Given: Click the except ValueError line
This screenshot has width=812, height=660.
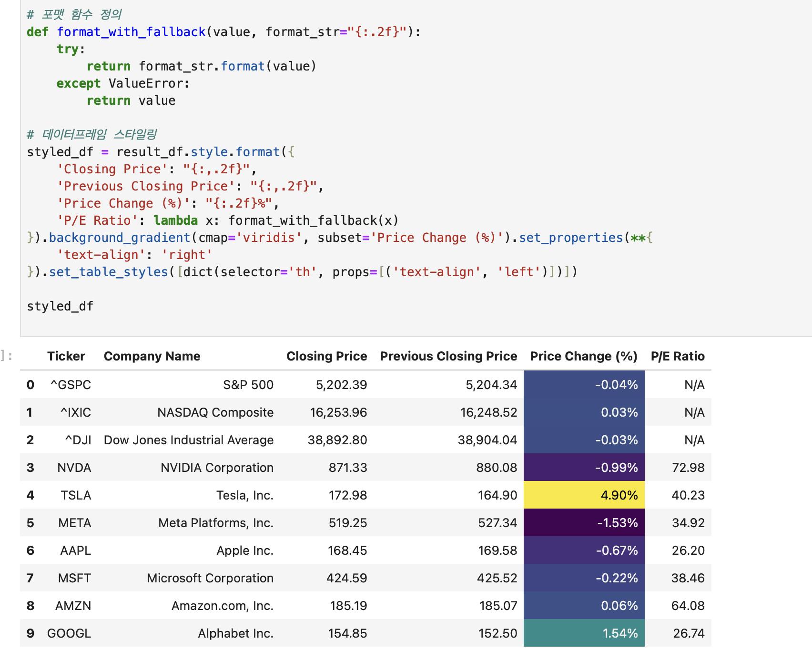Looking at the screenshot, I should pyautogui.click(x=123, y=83).
